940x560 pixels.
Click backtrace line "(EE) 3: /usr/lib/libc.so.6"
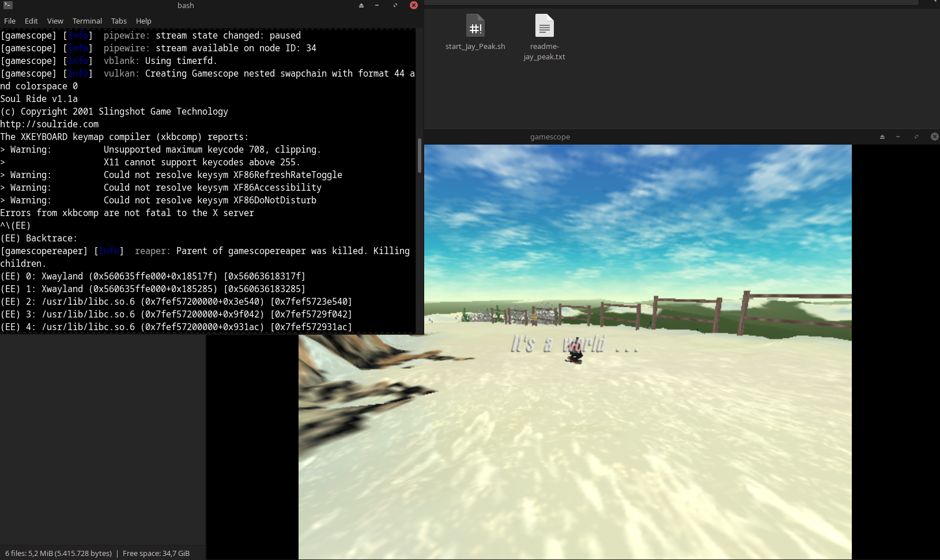click(176, 314)
